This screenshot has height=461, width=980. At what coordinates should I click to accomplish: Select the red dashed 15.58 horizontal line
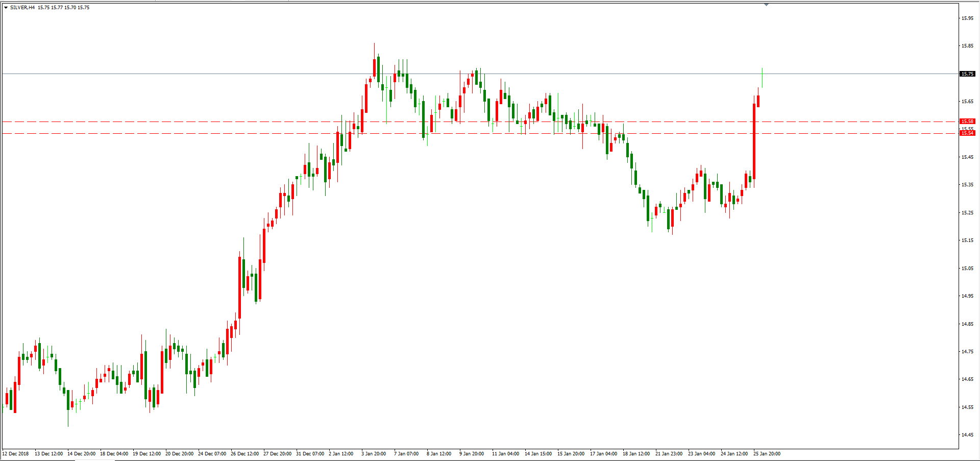click(x=480, y=122)
